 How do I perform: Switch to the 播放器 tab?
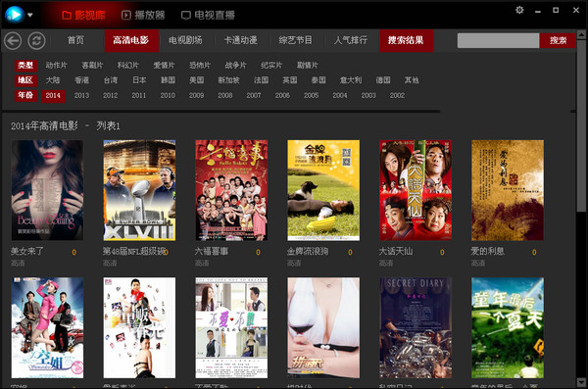(143, 15)
